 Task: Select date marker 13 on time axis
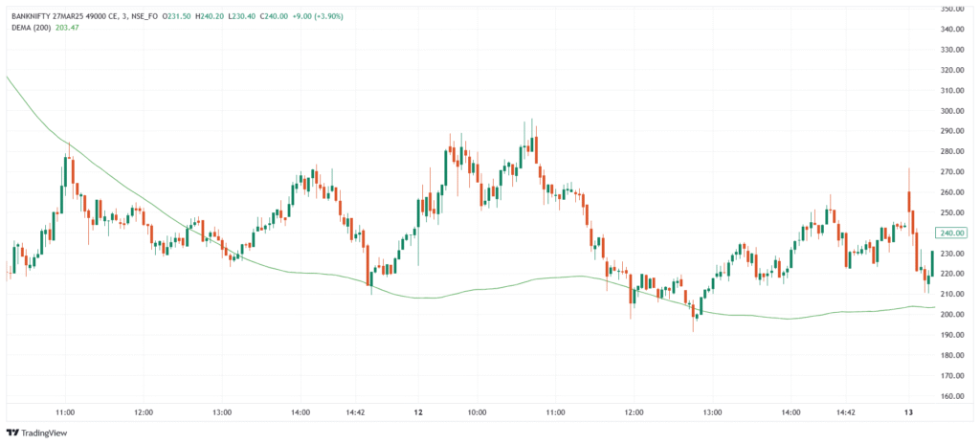(908, 412)
